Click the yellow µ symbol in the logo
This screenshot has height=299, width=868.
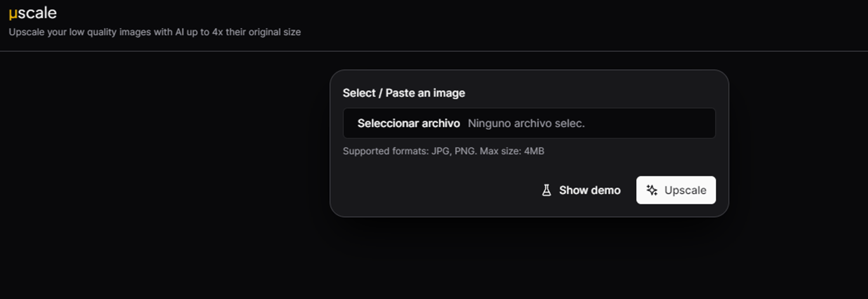click(13, 14)
